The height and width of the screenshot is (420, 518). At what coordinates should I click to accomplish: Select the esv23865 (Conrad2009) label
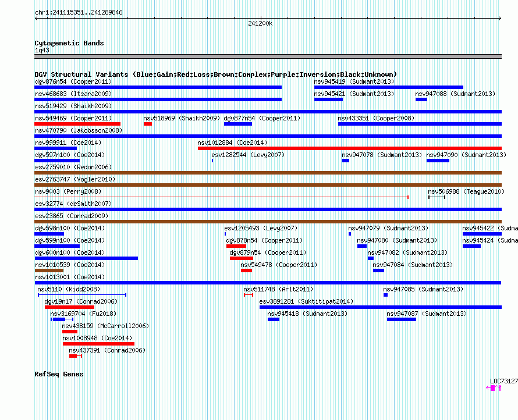(x=72, y=216)
